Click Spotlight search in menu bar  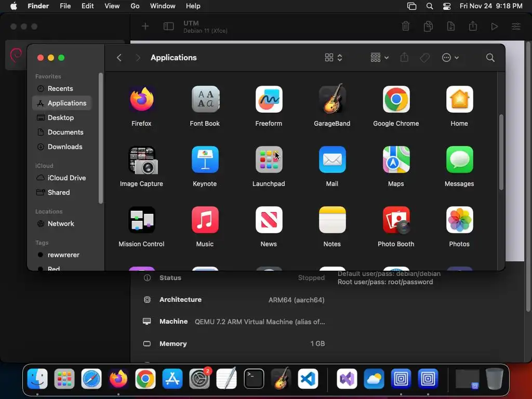[430, 6]
